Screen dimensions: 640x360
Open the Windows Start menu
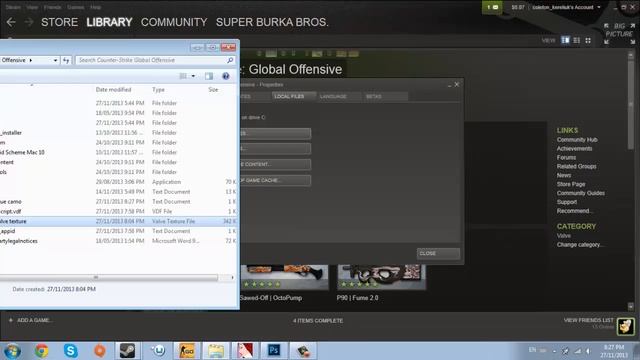(x=12, y=351)
